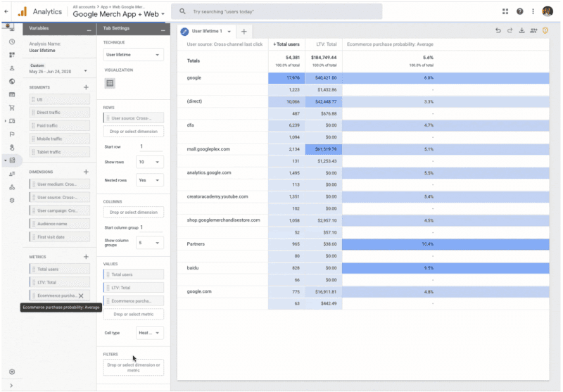This screenshot has height=392, width=563.
Task: Remove Ecommerce purchase probability metric with X
Action: tap(81, 296)
